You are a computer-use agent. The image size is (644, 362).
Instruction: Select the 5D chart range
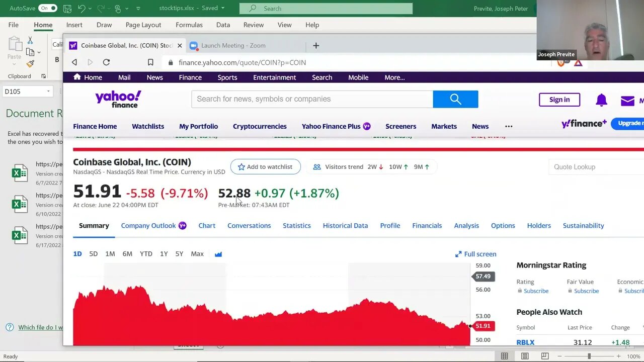click(93, 254)
